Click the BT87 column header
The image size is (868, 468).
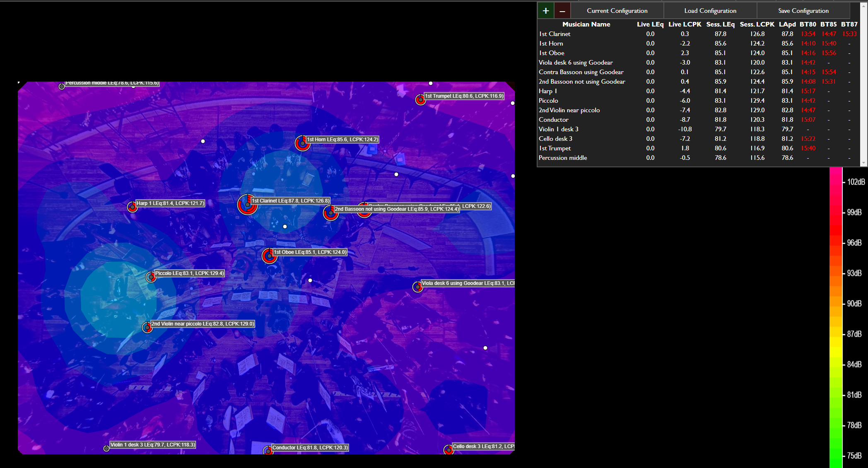point(849,24)
